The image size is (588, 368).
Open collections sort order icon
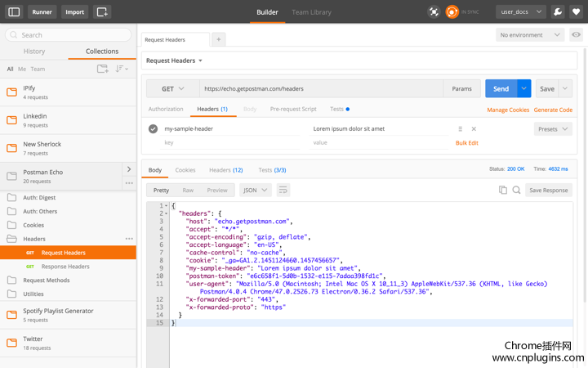122,69
